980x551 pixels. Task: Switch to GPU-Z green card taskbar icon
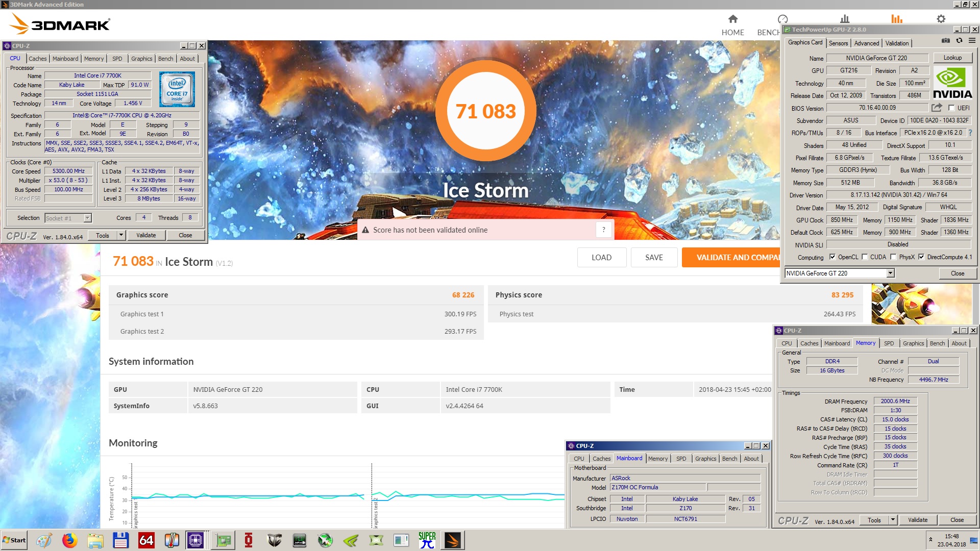[x=223, y=540]
